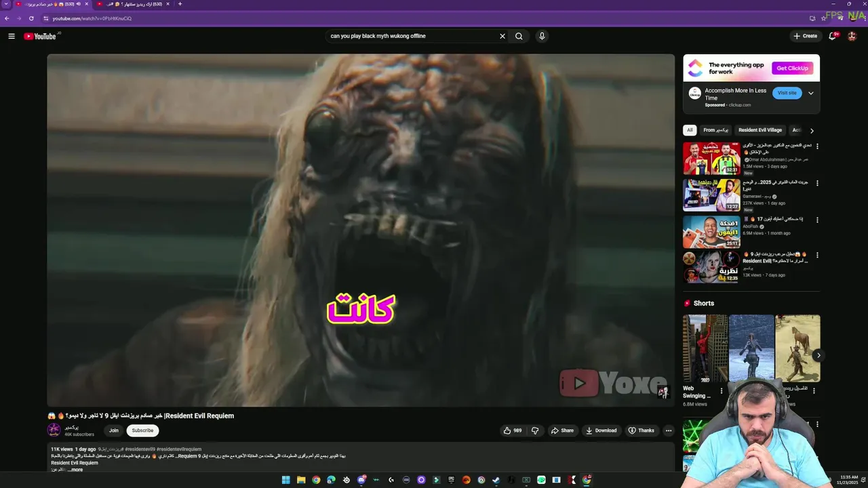Open File Explorer from taskbar
The height and width of the screenshot is (488, 868).
301,480
